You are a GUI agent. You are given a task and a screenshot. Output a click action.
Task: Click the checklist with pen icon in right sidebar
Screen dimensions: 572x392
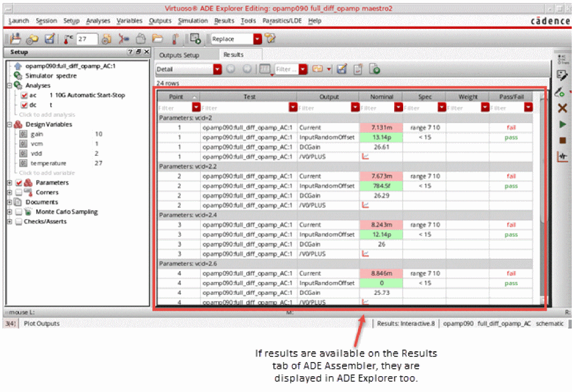click(562, 76)
